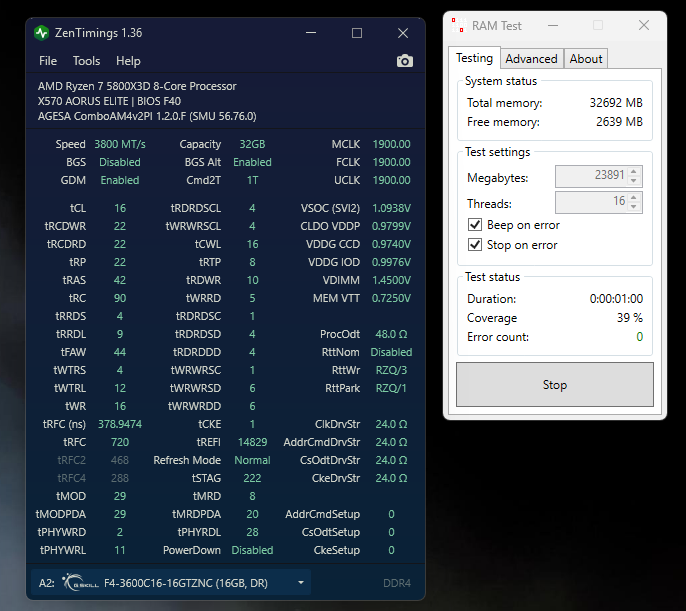Switch to the Advanced tab
Viewport: 686px width, 611px height.
coord(531,59)
